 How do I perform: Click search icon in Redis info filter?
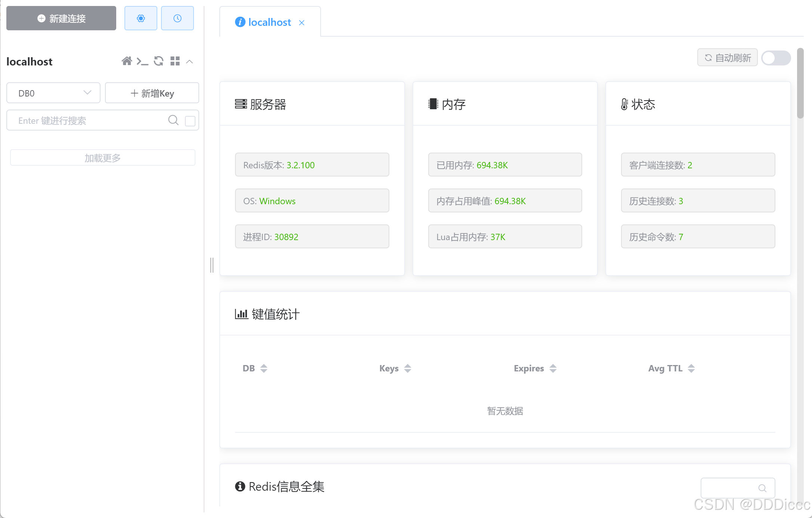click(x=762, y=488)
